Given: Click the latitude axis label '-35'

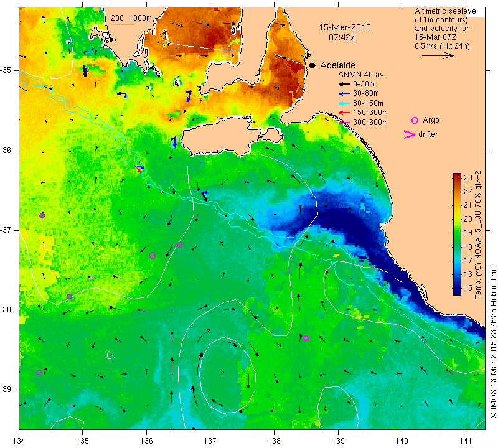Looking at the screenshot, I should coord(6,70).
